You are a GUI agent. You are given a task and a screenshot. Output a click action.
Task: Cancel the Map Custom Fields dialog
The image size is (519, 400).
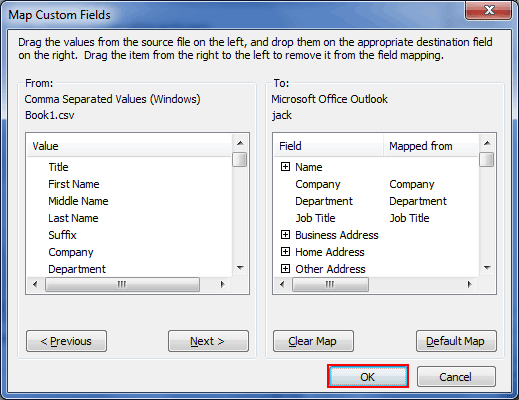tap(456, 377)
